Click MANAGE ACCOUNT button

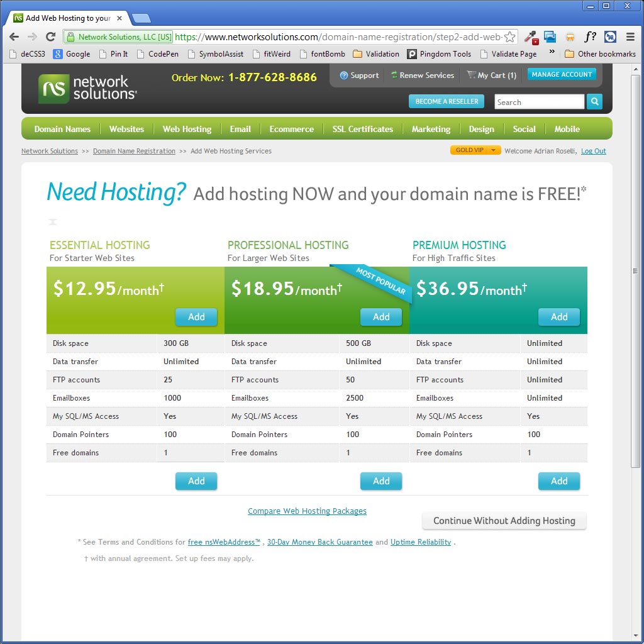(562, 74)
